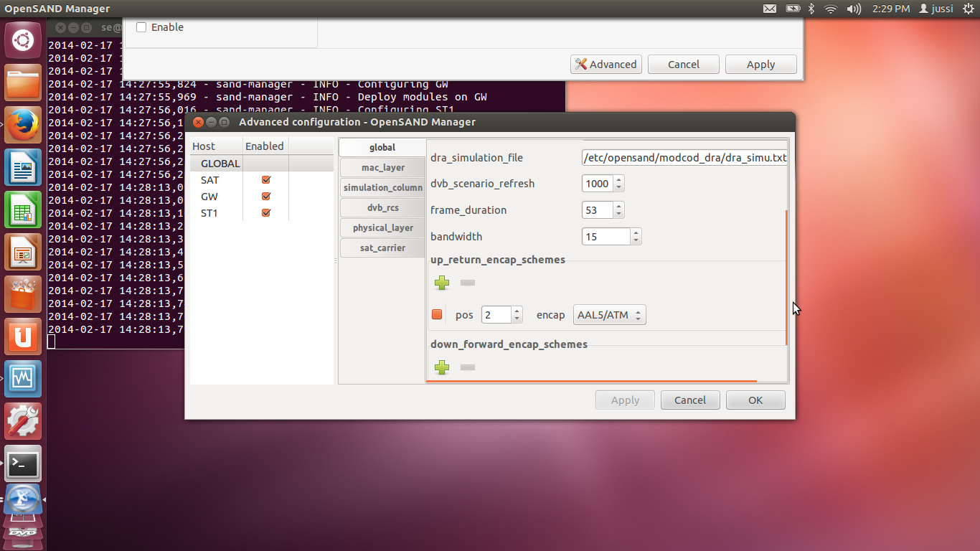Launch Ubuntu Software Center from dock

(x=23, y=294)
